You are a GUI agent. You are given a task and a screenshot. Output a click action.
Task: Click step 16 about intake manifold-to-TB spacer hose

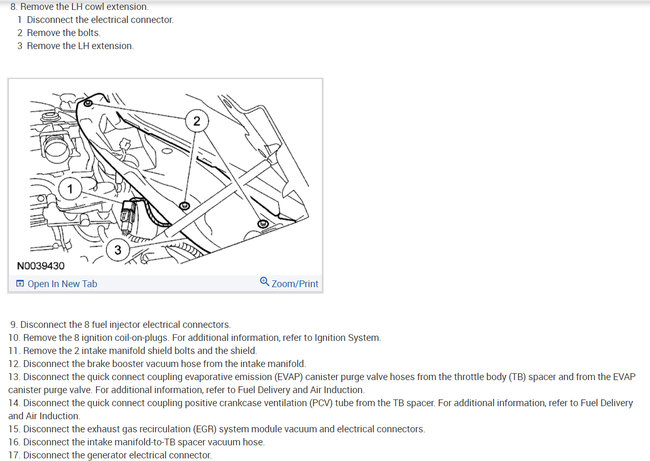(136, 442)
